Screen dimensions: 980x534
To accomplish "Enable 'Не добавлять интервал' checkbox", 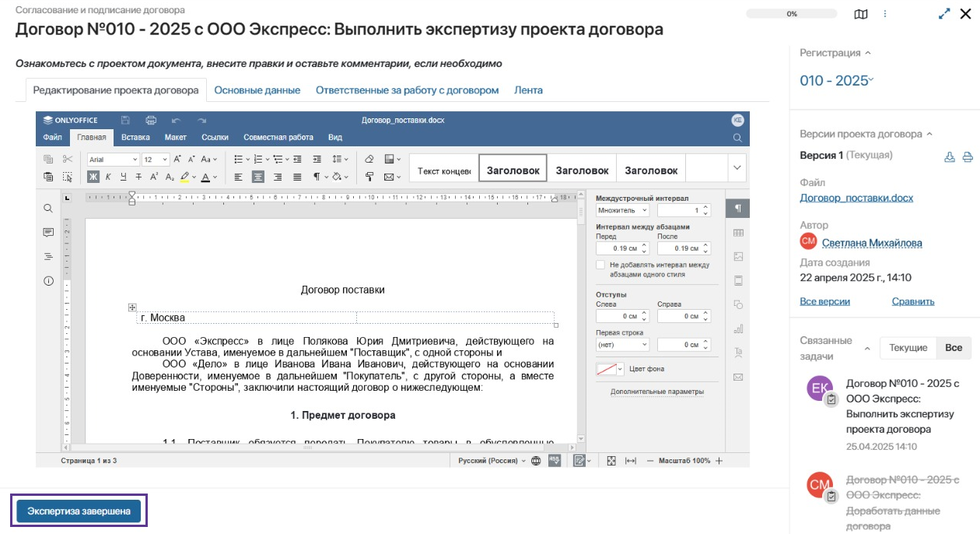I will 600,265.
